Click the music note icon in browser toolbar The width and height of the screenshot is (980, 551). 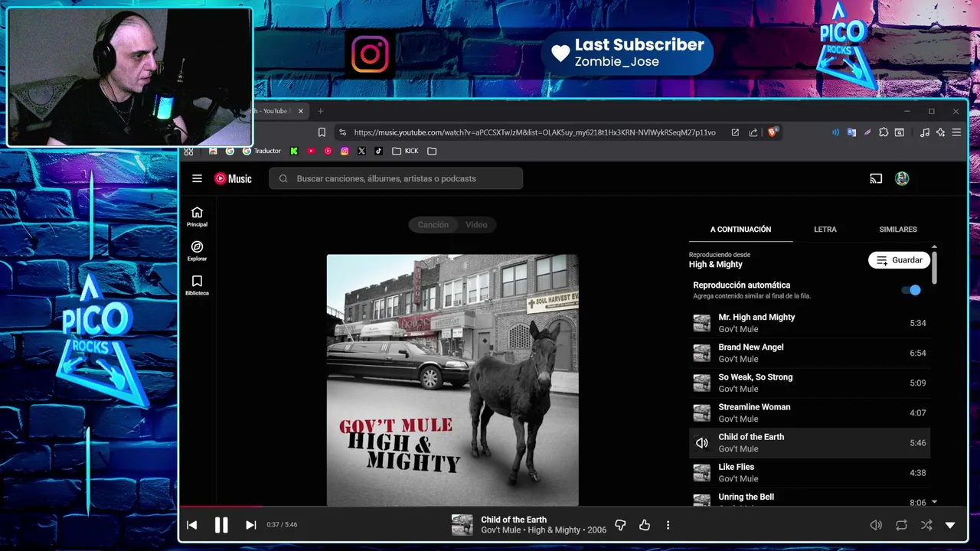(x=925, y=132)
